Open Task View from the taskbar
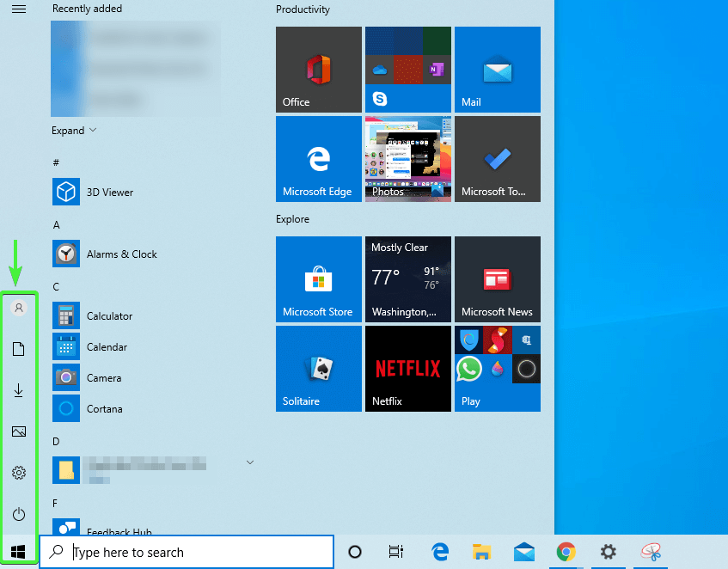The height and width of the screenshot is (569, 728). (395, 553)
